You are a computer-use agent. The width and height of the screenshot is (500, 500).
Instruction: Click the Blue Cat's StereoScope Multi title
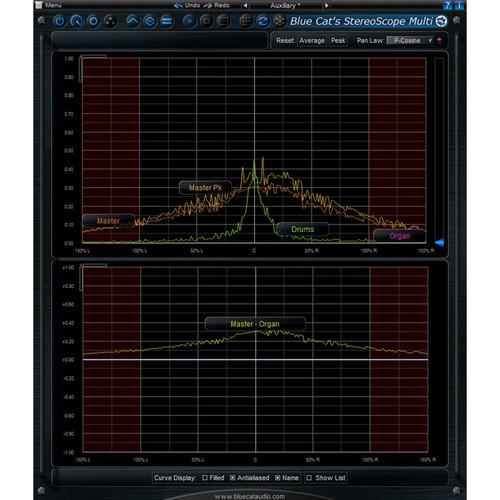coord(361,21)
